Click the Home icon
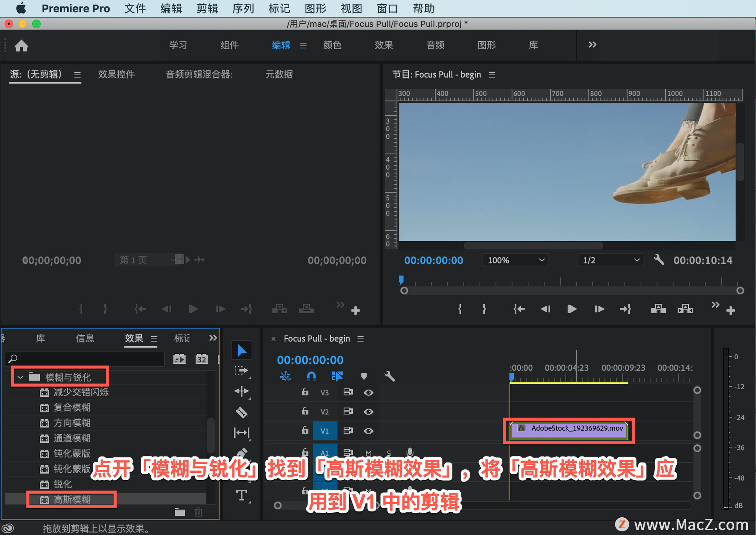 pos(21,46)
